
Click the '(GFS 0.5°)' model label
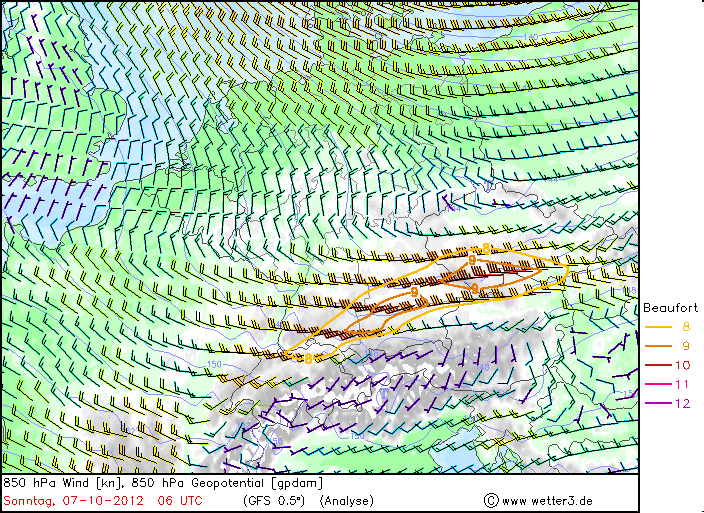coord(274,501)
